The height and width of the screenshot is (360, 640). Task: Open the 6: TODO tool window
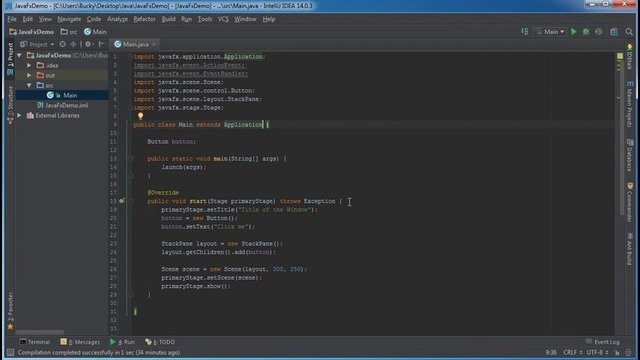point(160,342)
